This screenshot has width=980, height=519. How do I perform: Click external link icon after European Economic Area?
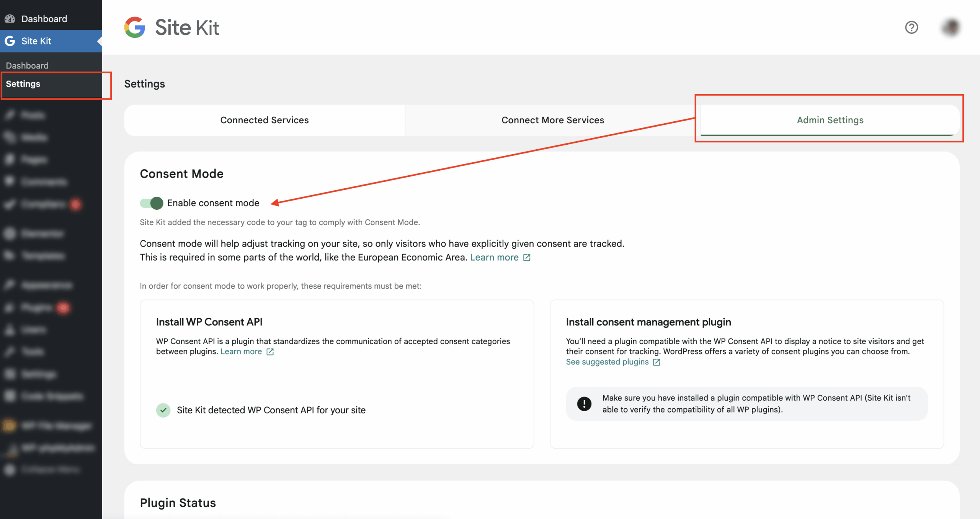527,258
